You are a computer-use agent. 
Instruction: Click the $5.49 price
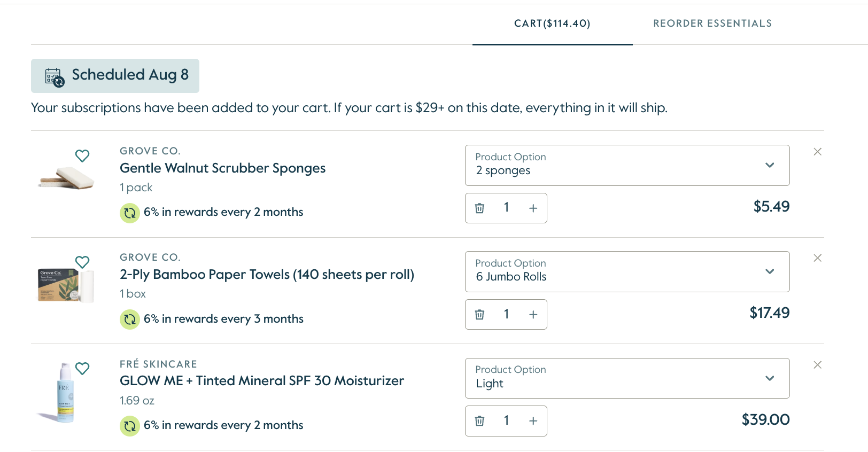[772, 207]
